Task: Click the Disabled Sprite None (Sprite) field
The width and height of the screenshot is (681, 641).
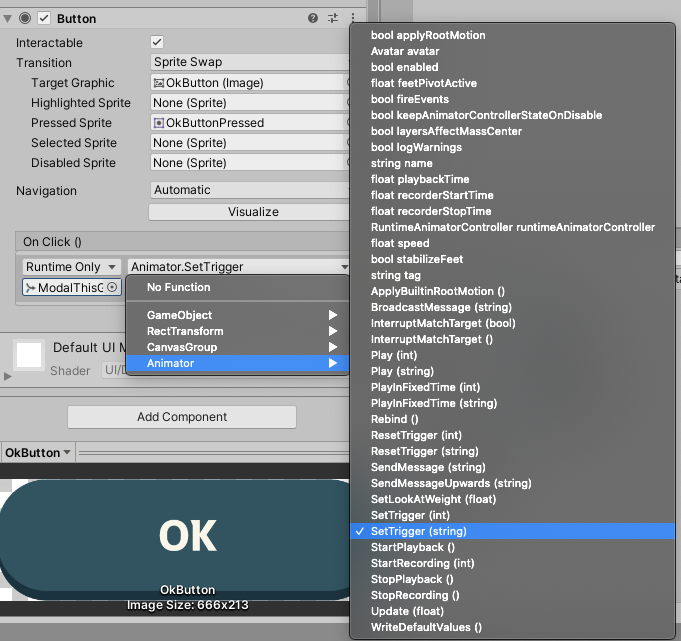Action: pos(250,162)
